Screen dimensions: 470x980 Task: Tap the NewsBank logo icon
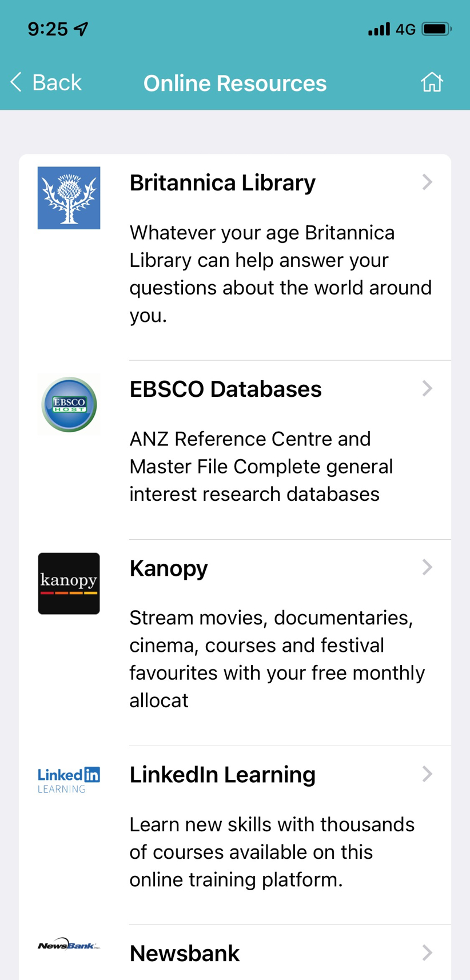[69, 945]
